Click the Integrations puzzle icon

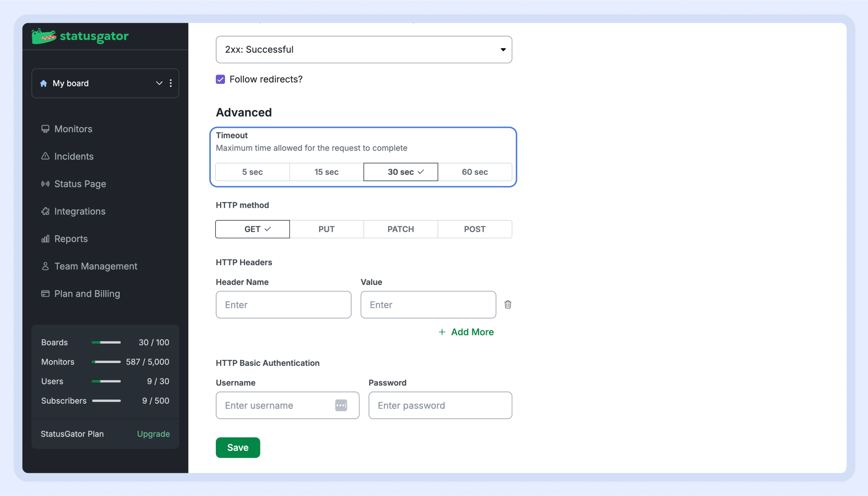45,211
